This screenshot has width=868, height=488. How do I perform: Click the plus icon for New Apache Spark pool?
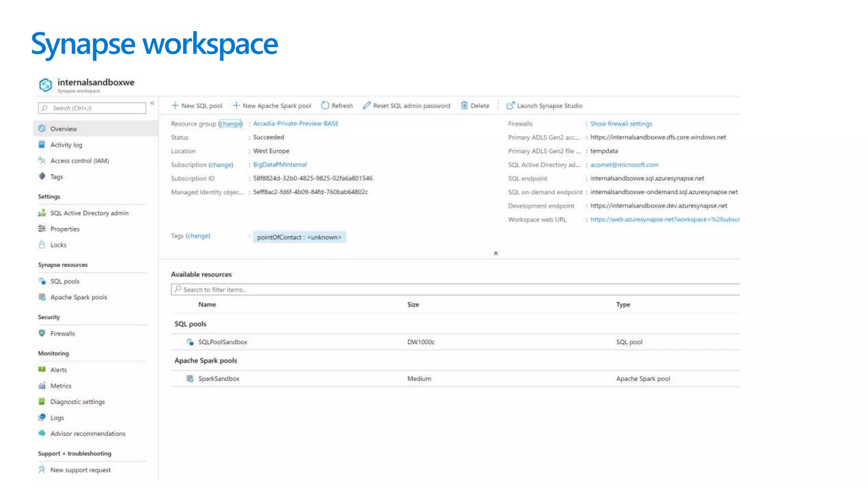click(236, 105)
